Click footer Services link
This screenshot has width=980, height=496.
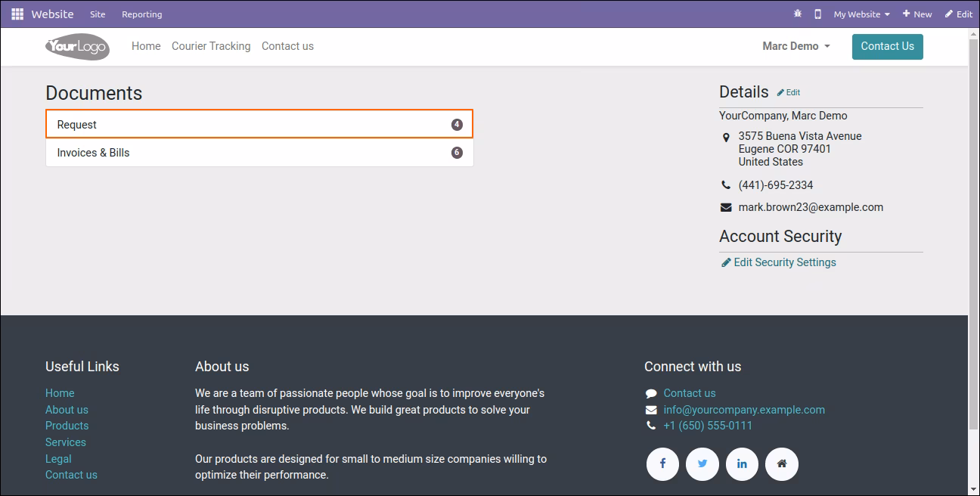click(66, 442)
